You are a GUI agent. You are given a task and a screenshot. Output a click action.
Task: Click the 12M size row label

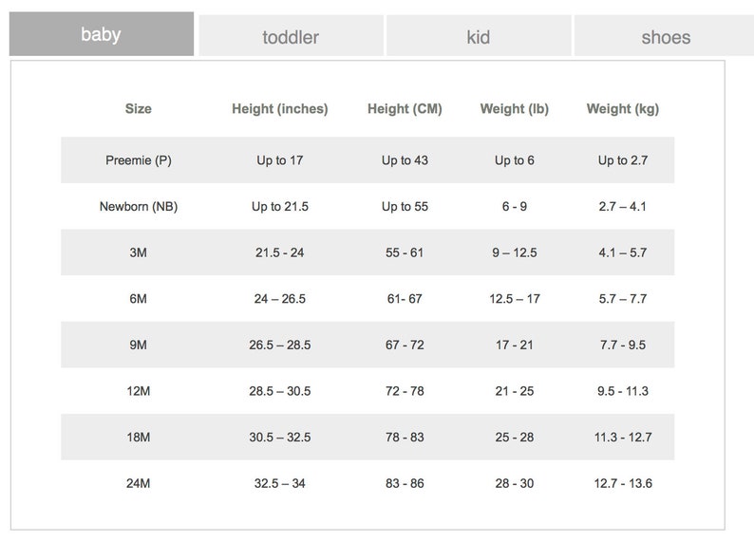click(x=139, y=391)
